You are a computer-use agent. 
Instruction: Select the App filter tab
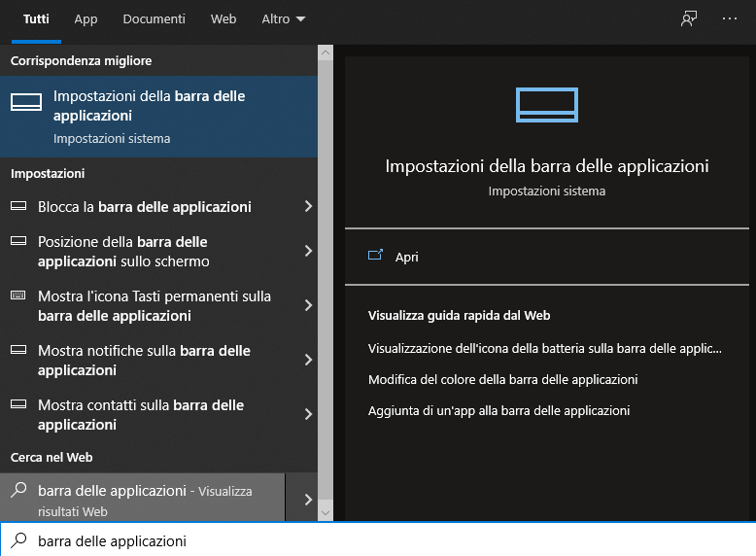coord(86,18)
